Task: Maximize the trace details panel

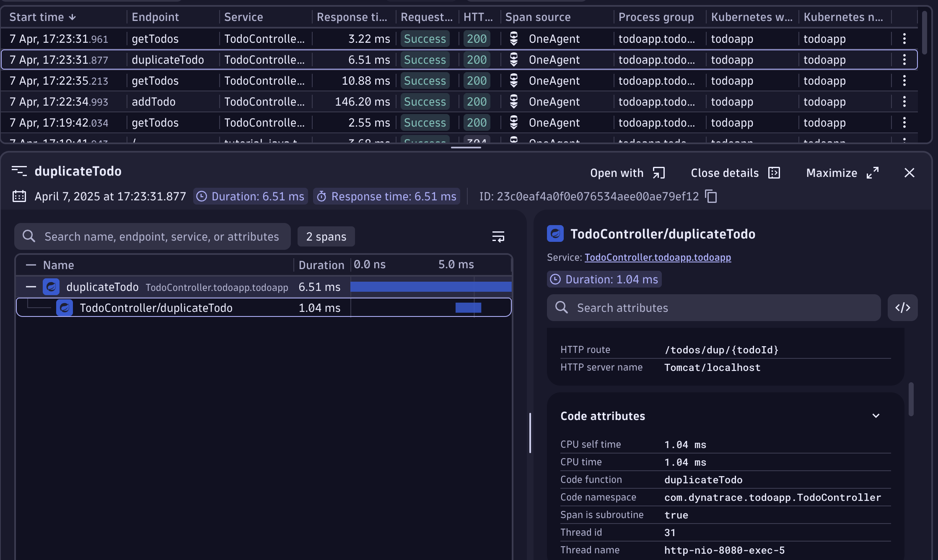Action: coord(842,173)
